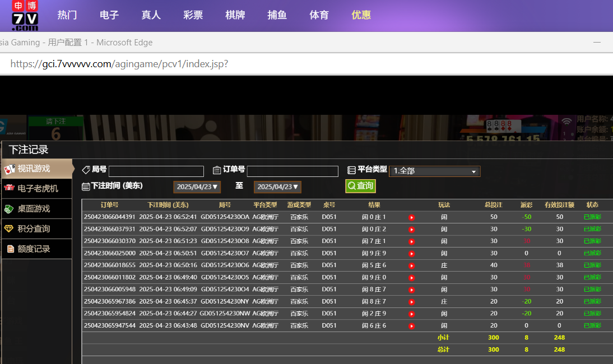Click the 申博 7V.com logo
This screenshot has width=613, height=364.
click(25, 16)
